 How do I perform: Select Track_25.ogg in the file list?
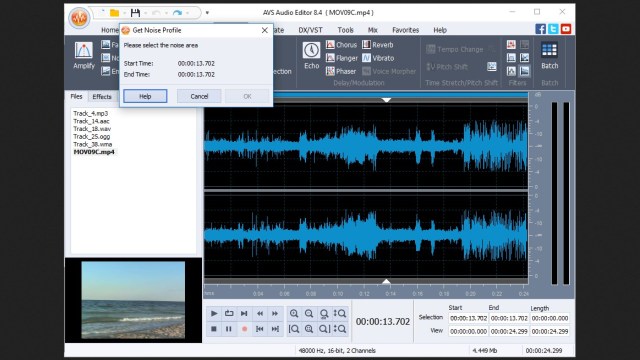[x=91, y=136]
